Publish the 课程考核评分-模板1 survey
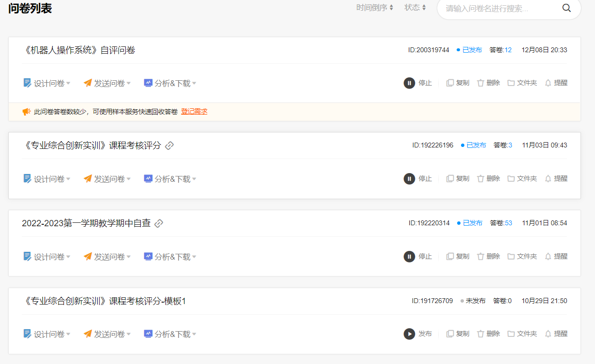The image size is (595, 364). (418, 334)
